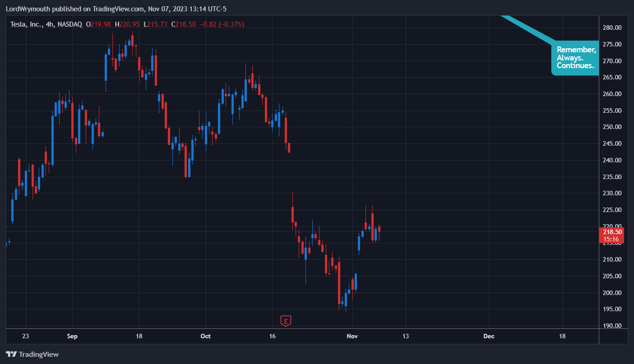Click the 270.00 price axis label
This screenshot has height=364, width=634.
(613, 61)
